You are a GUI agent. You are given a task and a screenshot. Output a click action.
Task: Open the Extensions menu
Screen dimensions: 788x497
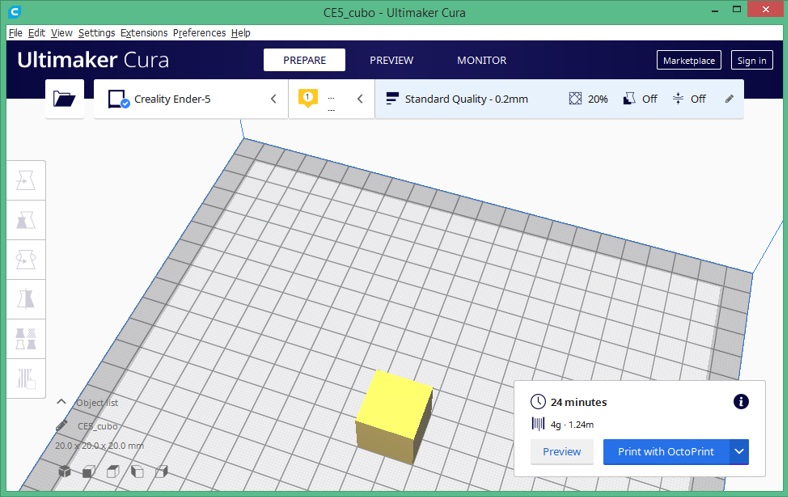click(x=144, y=33)
